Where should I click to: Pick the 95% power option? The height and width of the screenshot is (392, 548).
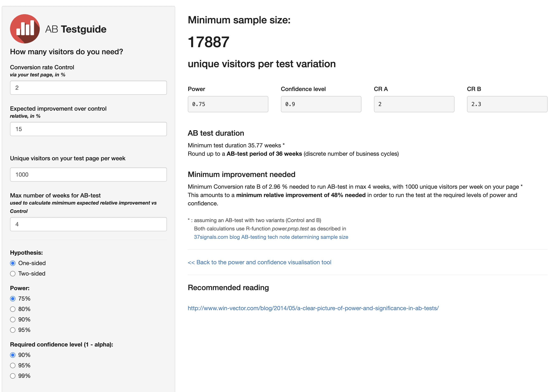[x=13, y=330]
